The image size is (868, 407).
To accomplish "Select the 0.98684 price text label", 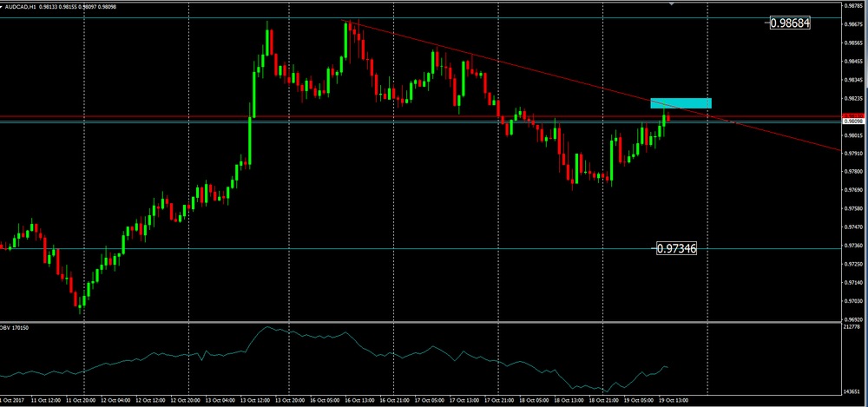I will pos(791,23).
